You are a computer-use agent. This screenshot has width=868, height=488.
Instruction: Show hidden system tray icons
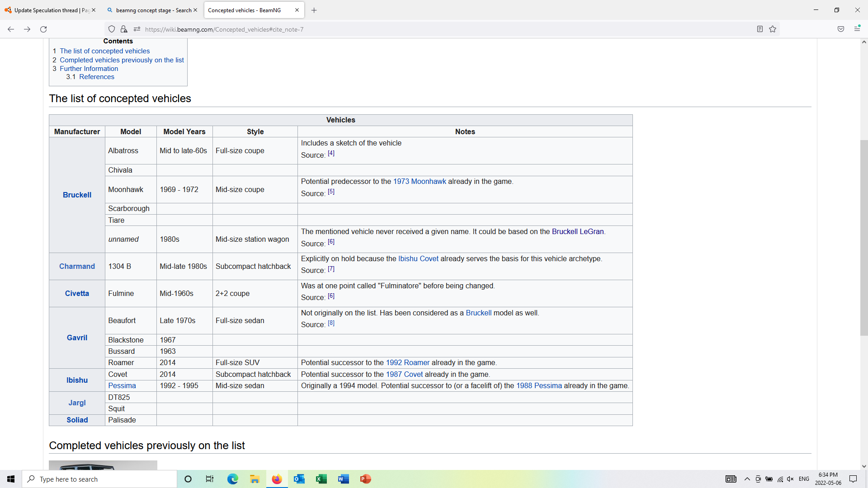747,479
